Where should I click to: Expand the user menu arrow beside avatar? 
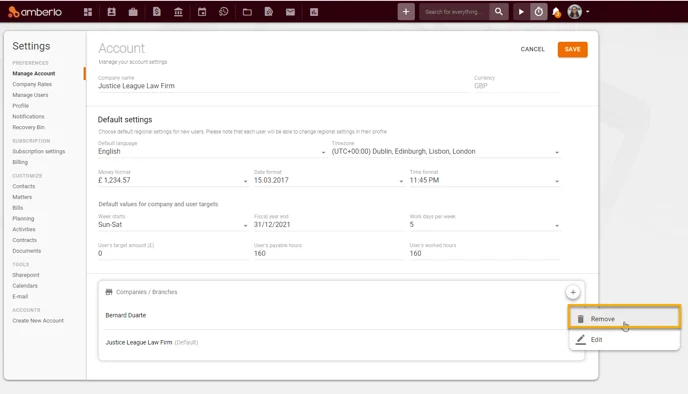tap(588, 12)
